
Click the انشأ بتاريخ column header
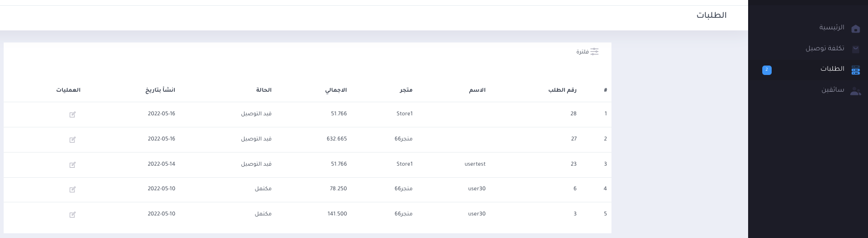point(160,90)
